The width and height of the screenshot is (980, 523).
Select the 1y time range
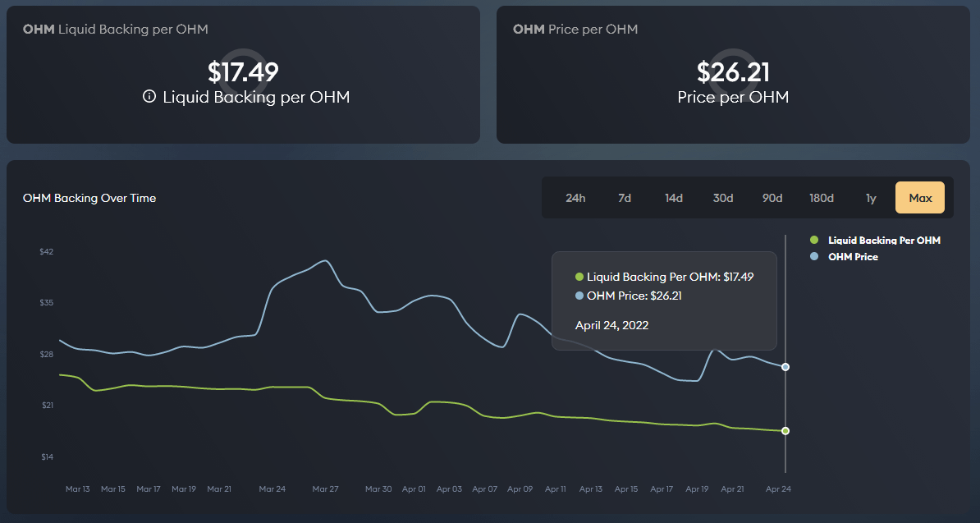871,198
